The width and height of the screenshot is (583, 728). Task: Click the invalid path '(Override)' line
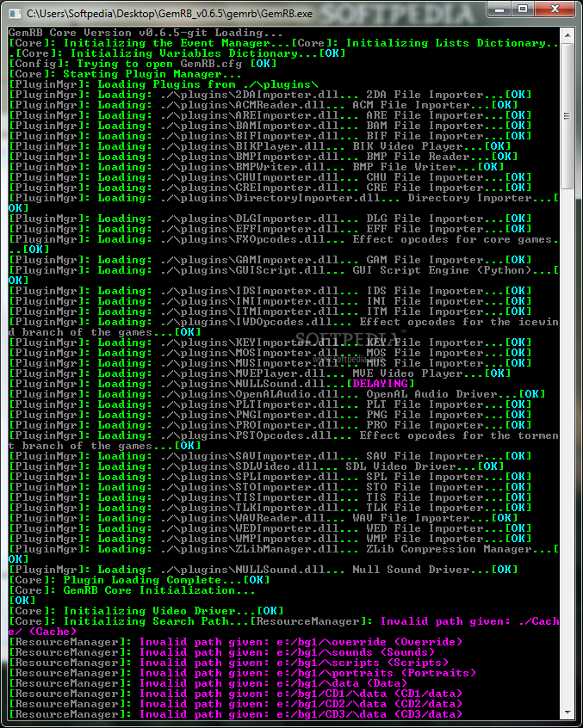tap(235, 642)
